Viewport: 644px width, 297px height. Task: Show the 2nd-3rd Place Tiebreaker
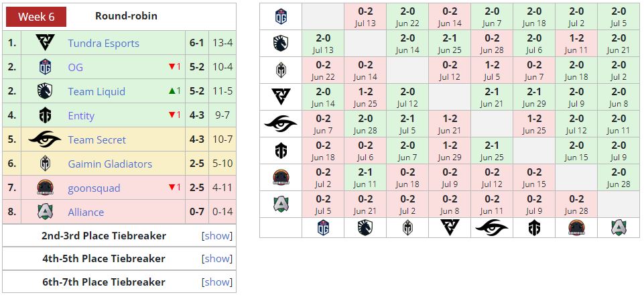point(217,236)
